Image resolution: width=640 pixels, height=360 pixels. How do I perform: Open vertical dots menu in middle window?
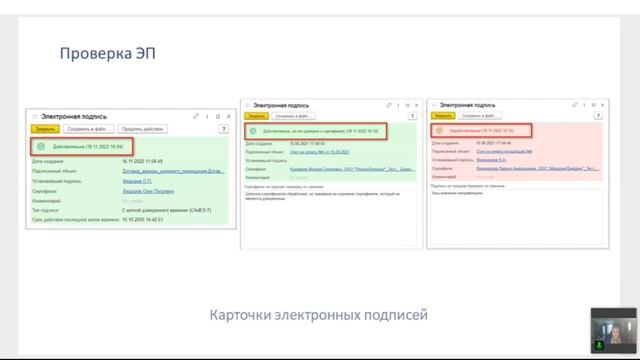(x=398, y=105)
